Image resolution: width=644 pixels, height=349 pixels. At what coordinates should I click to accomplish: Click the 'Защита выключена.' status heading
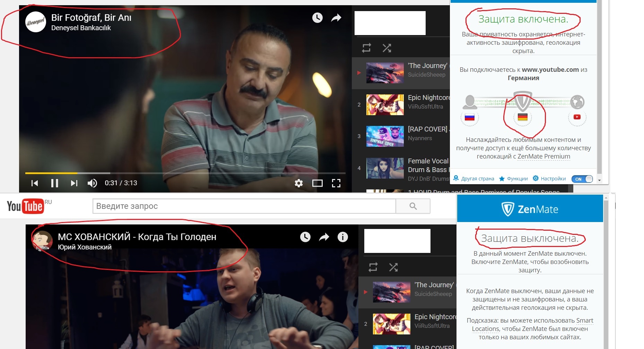pos(530,238)
